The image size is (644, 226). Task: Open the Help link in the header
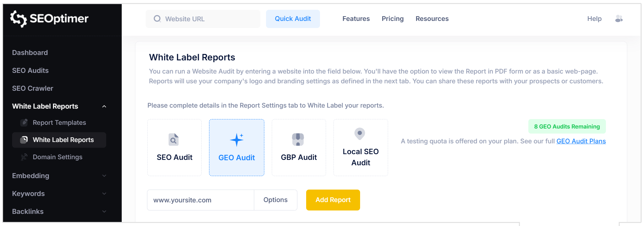[594, 19]
